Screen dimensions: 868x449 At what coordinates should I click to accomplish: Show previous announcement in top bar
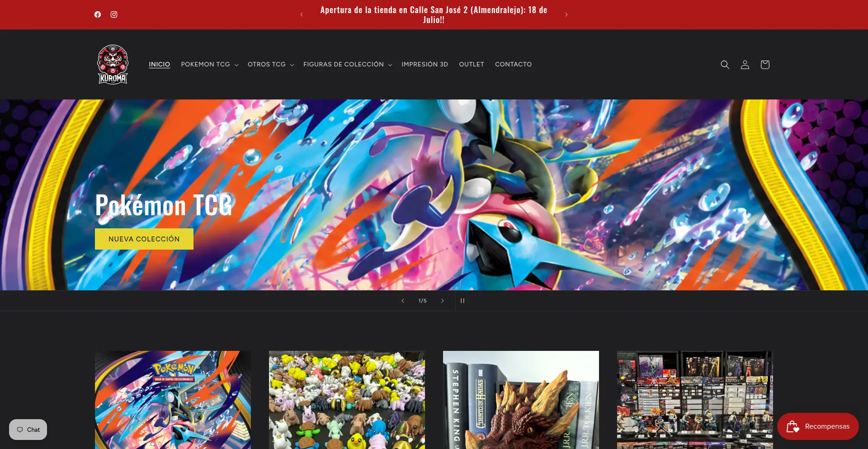click(302, 14)
